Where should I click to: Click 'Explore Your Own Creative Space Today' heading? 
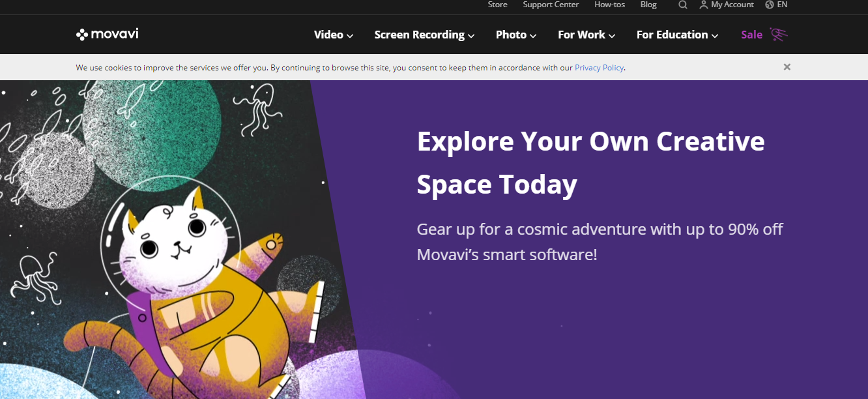coord(590,163)
